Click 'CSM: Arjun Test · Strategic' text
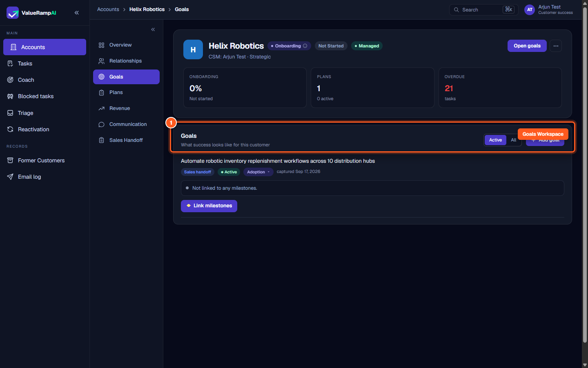588x368 pixels. coord(240,57)
